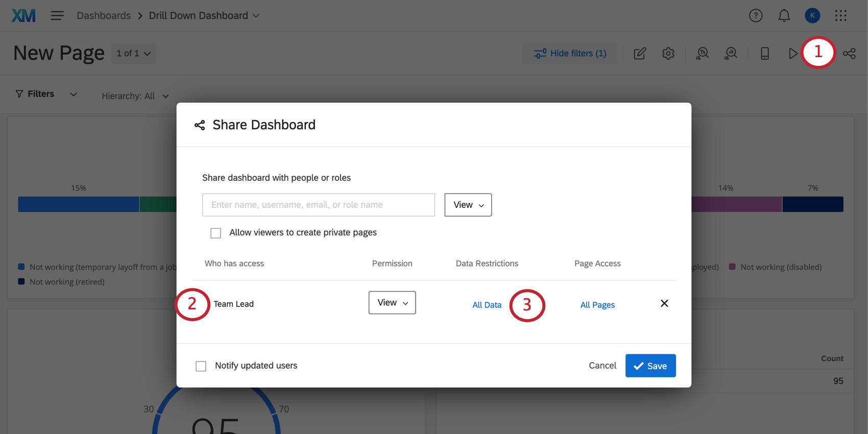The width and height of the screenshot is (868, 434).
Task: Check the Notify updated users box
Action: (201, 366)
